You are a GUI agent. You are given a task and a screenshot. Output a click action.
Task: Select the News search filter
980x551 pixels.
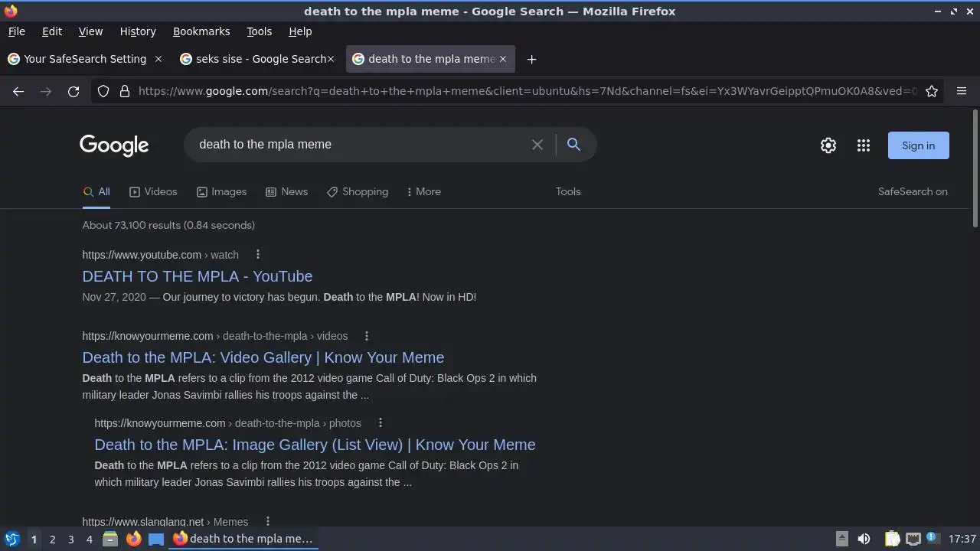click(286, 191)
